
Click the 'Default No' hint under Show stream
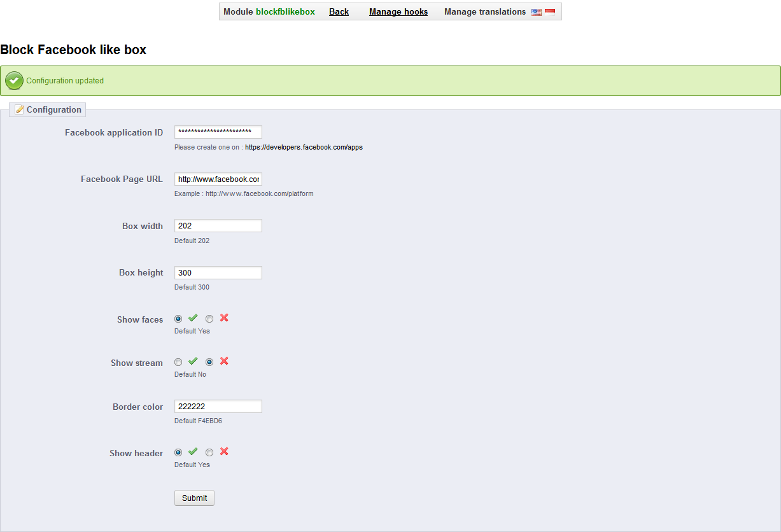(x=190, y=374)
